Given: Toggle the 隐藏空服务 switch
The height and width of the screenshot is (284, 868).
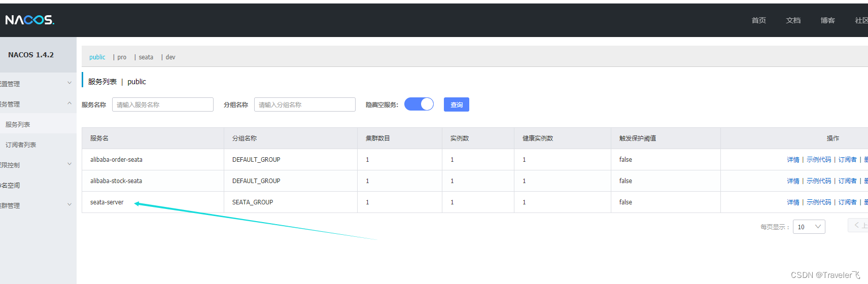Looking at the screenshot, I should [419, 104].
